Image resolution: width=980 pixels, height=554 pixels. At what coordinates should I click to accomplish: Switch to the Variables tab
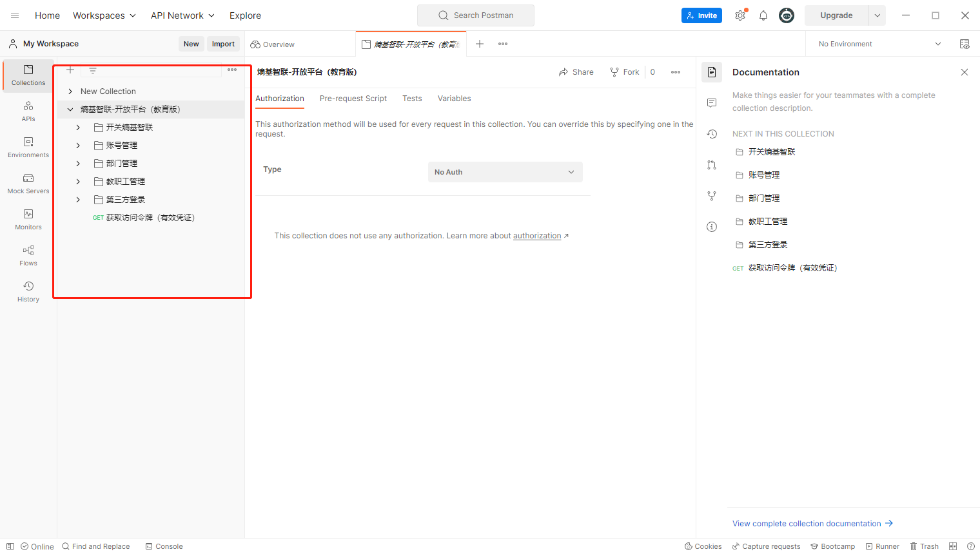click(x=454, y=99)
